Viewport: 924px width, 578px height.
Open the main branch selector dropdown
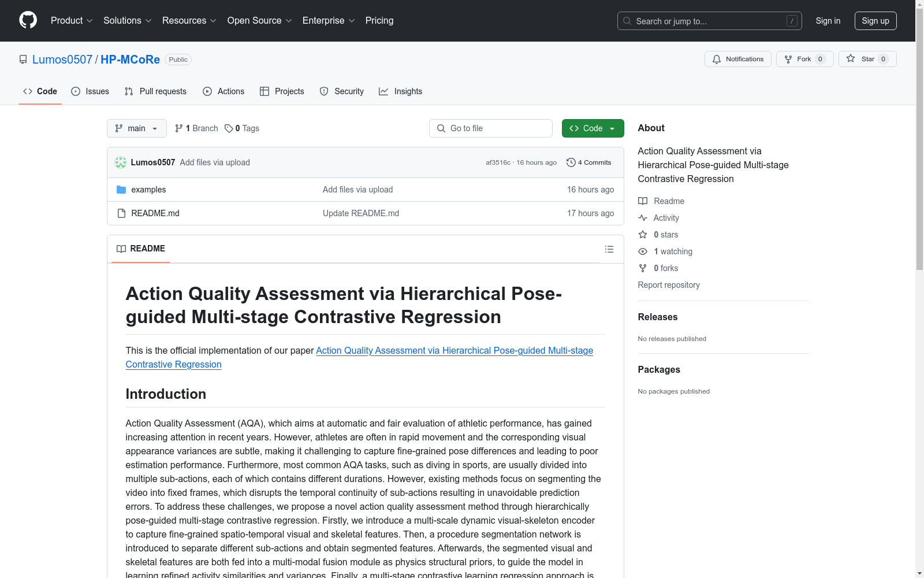[137, 128]
